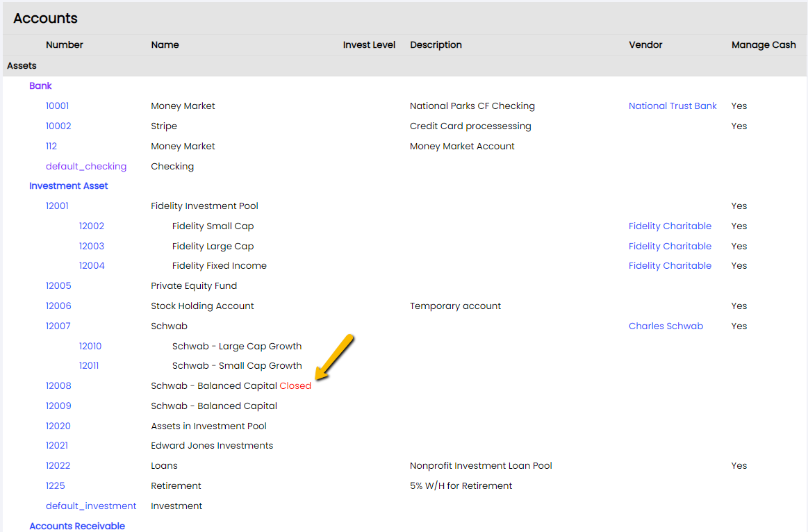Open closed account number 12008

(x=58, y=385)
